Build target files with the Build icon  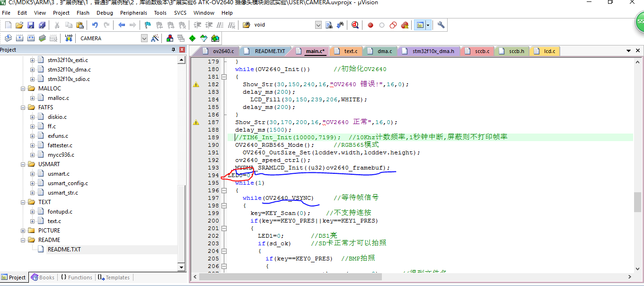tap(19, 38)
